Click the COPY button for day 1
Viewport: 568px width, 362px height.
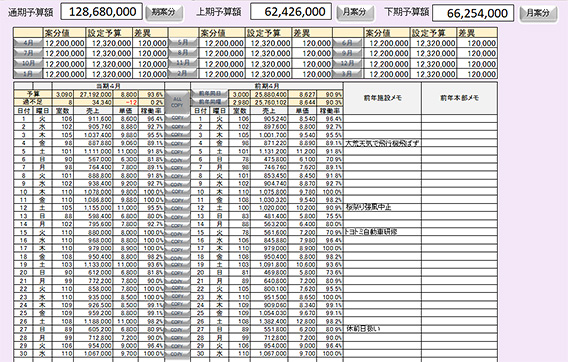[x=177, y=118]
